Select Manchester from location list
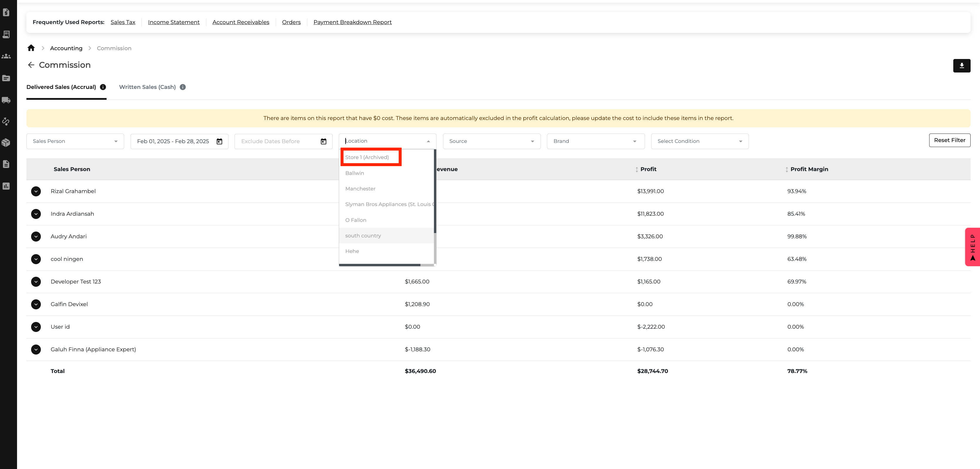Viewport: 980px width, 469px height. (360, 189)
